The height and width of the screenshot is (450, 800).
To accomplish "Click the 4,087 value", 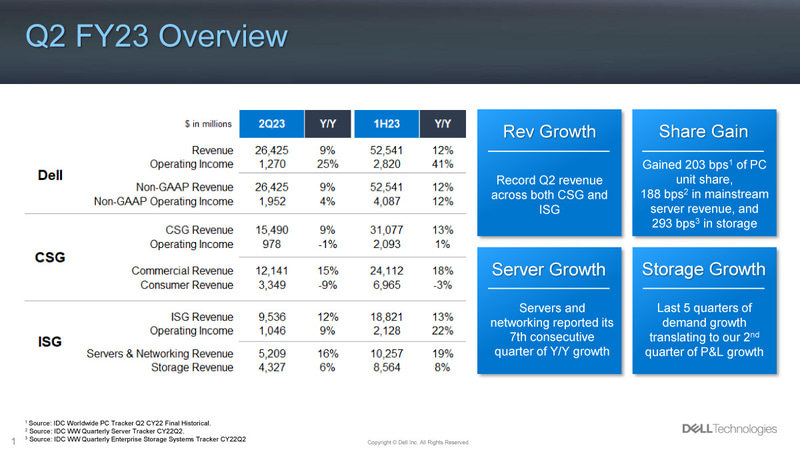I will 387,202.
